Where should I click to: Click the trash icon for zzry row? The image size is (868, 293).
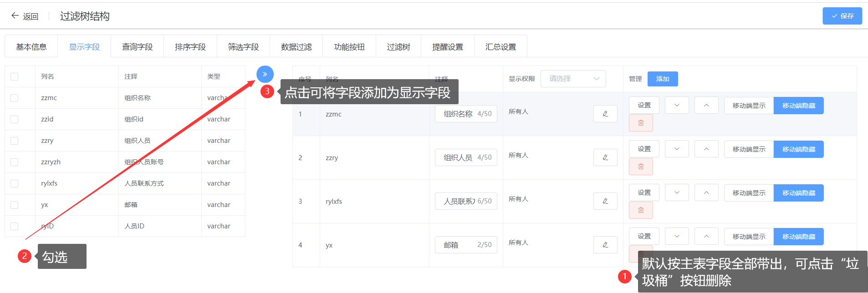tap(640, 167)
